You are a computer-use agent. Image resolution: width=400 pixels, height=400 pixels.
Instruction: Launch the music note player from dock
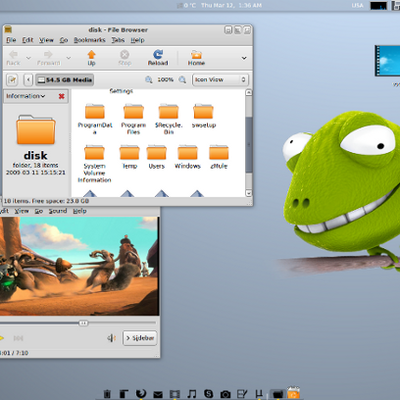click(x=191, y=393)
